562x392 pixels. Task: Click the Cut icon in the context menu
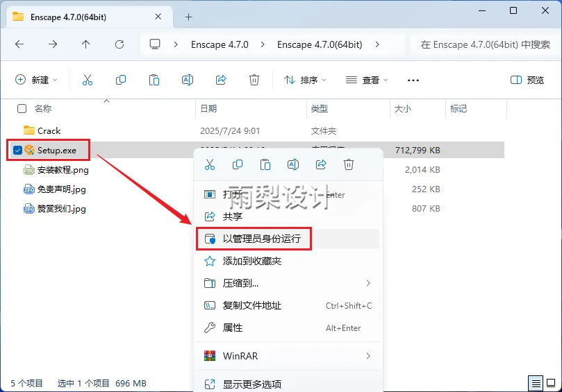tap(210, 164)
